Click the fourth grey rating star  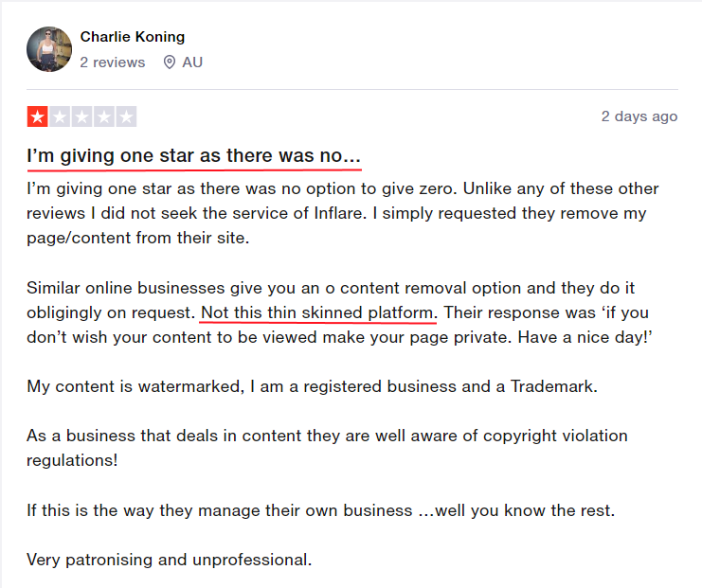[x=104, y=116]
